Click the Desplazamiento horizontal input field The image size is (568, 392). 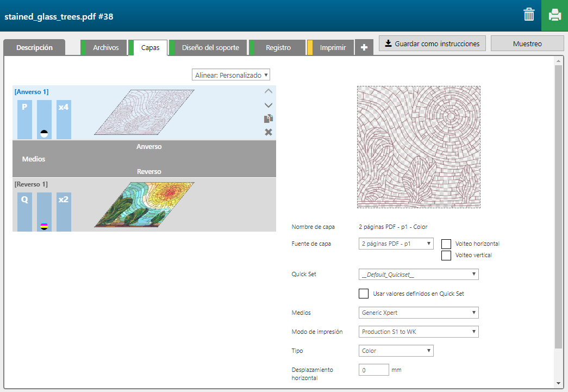pos(373,370)
